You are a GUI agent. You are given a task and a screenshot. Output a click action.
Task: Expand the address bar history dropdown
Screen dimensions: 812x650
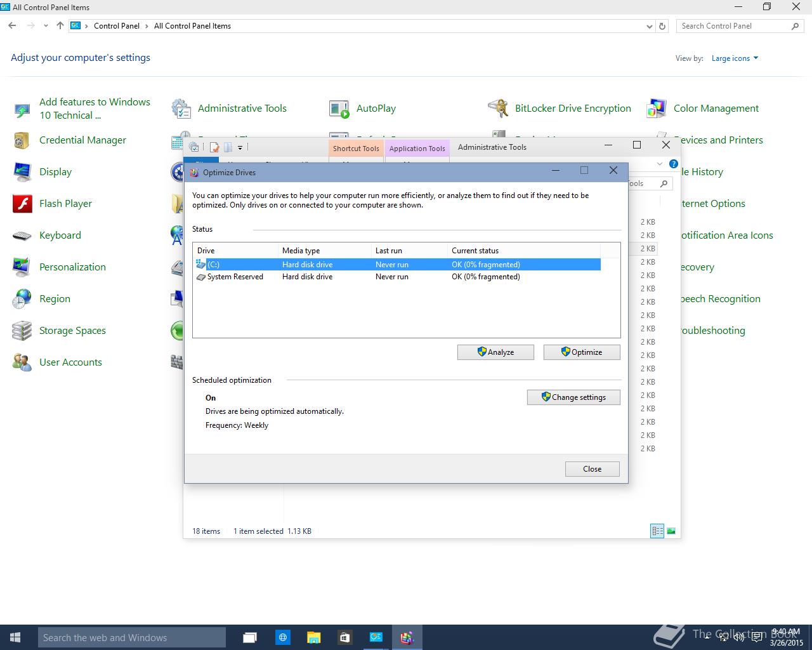tap(649, 26)
